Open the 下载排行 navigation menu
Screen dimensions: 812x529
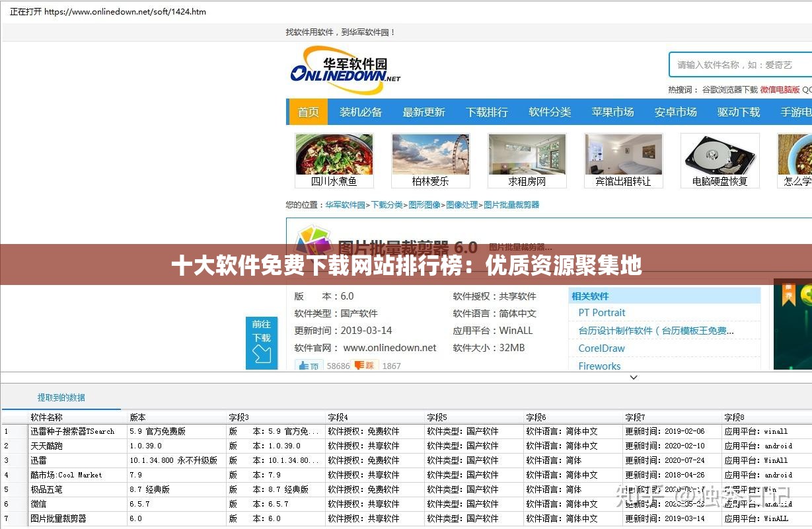click(x=487, y=112)
